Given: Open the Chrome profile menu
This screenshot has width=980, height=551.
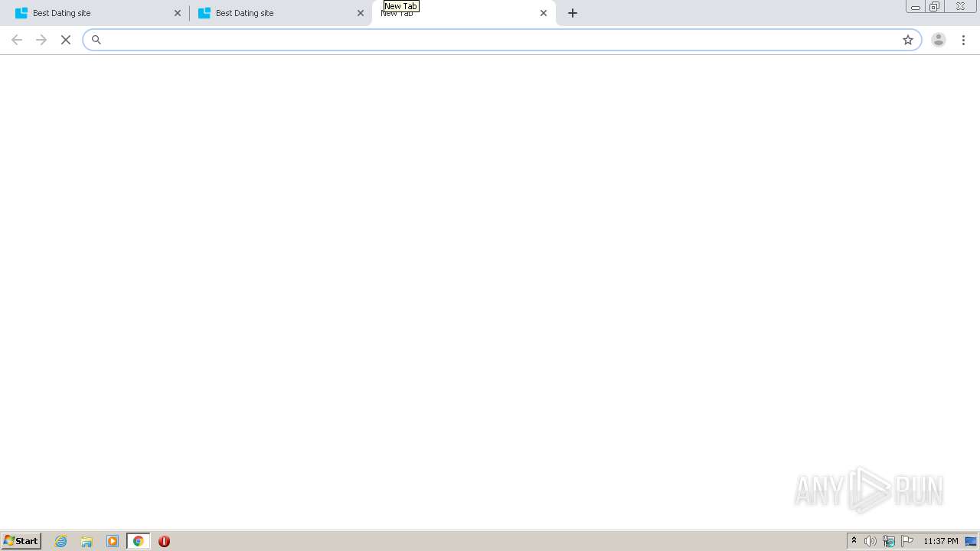Looking at the screenshot, I should pyautogui.click(x=939, y=40).
